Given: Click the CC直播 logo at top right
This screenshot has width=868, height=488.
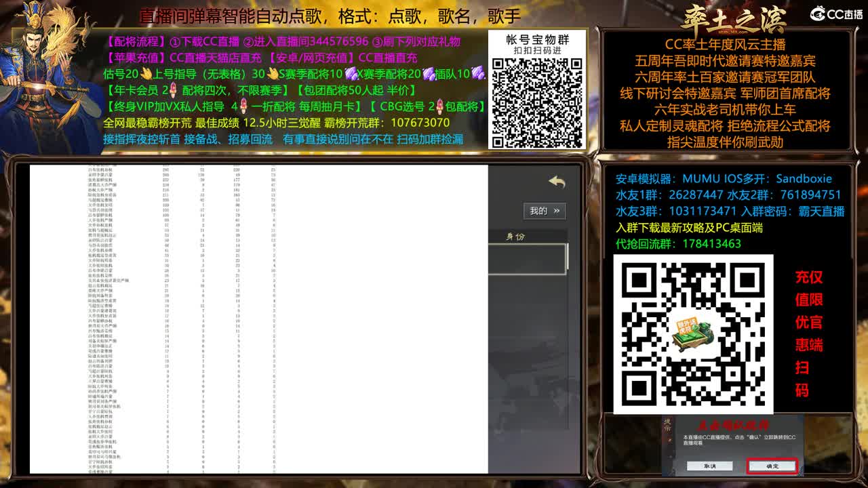Looking at the screenshot, I should point(836,14).
